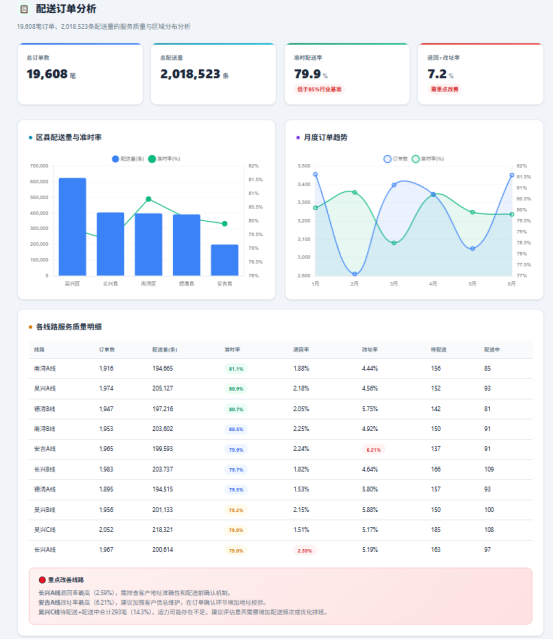The height and width of the screenshot is (639, 553).
Task: Click the document icon beside 配送订单分析 title
Action: [24, 9]
